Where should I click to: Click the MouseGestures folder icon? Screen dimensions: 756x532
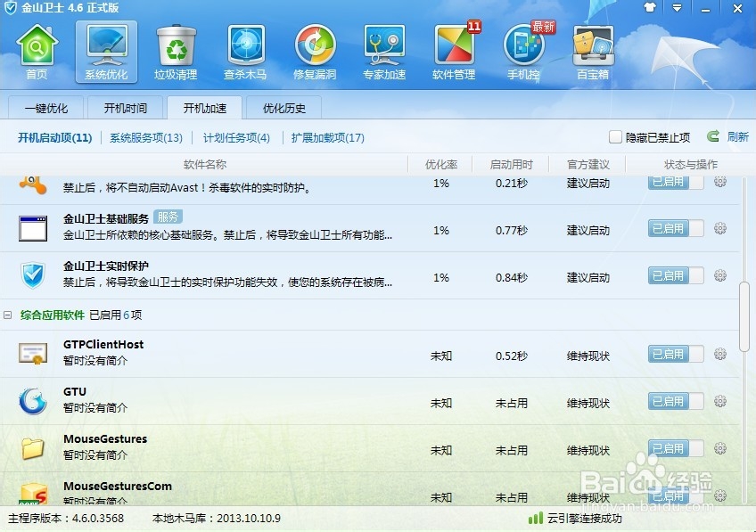[33, 448]
